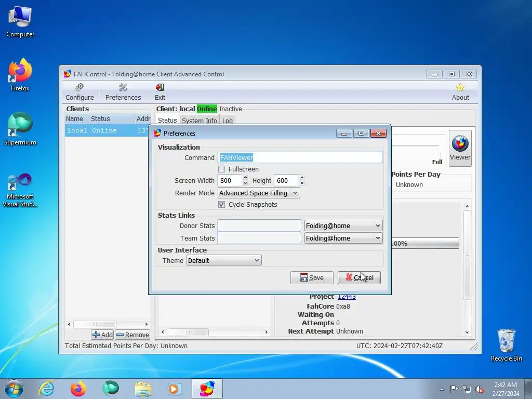Launch Internet Explorer from taskbar
532x399 pixels.
(x=46, y=389)
